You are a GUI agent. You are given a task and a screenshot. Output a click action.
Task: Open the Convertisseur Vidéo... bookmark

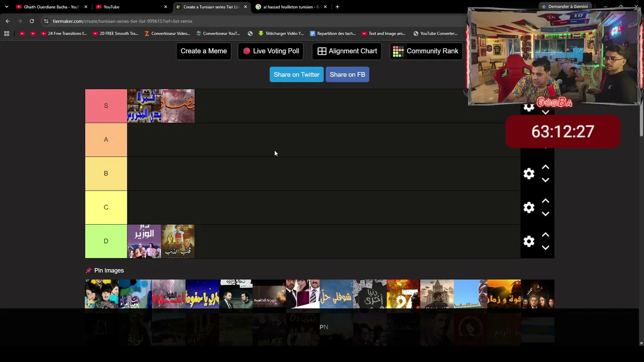[167, 34]
